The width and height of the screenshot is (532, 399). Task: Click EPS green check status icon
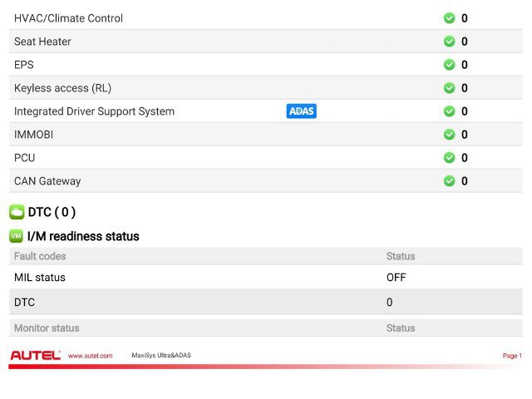[x=449, y=65]
